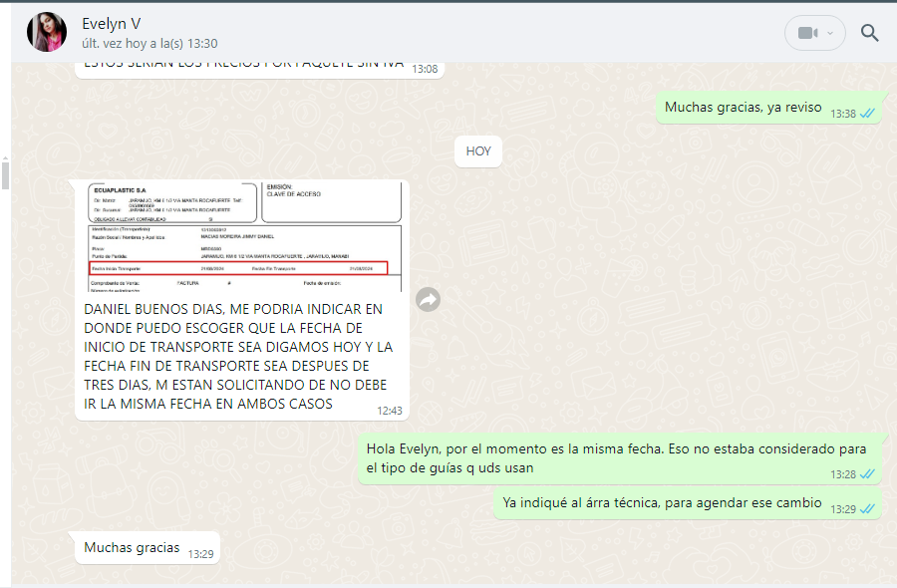Forward the document image using the arrow icon
The width and height of the screenshot is (897, 588).
(x=429, y=299)
